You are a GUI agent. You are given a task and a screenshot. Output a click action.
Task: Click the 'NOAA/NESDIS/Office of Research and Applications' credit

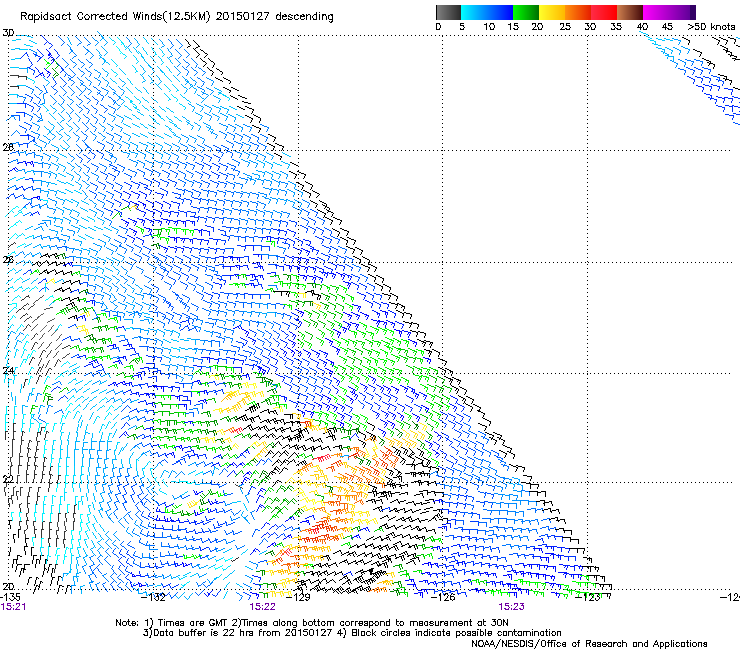coord(589,644)
